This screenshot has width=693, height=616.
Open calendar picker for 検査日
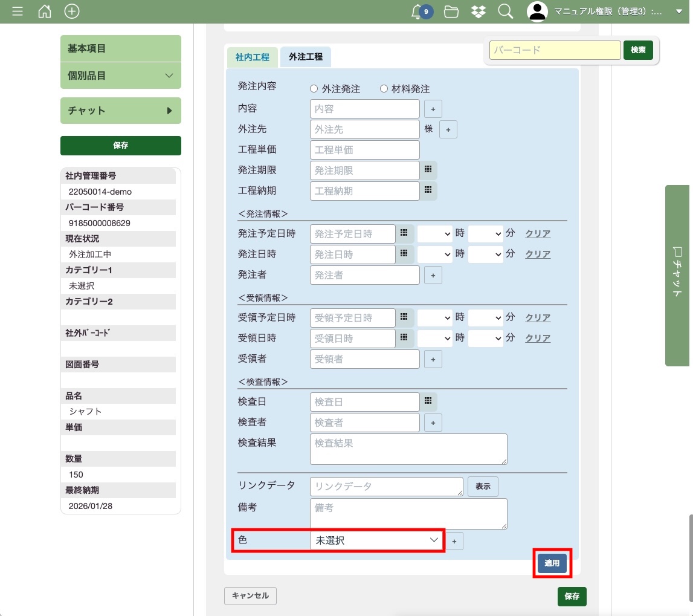tap(428, 401)
